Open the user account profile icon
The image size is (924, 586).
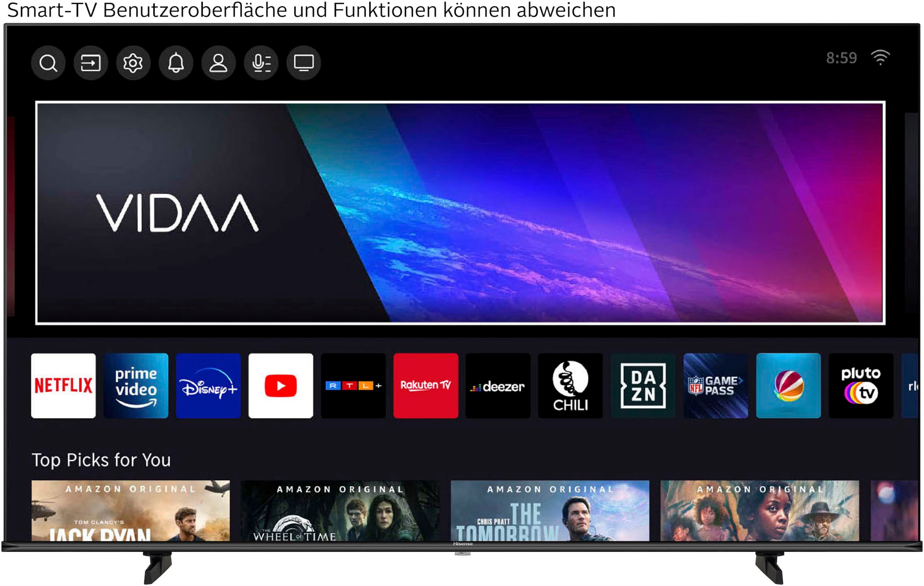click(x=218, y=63)
